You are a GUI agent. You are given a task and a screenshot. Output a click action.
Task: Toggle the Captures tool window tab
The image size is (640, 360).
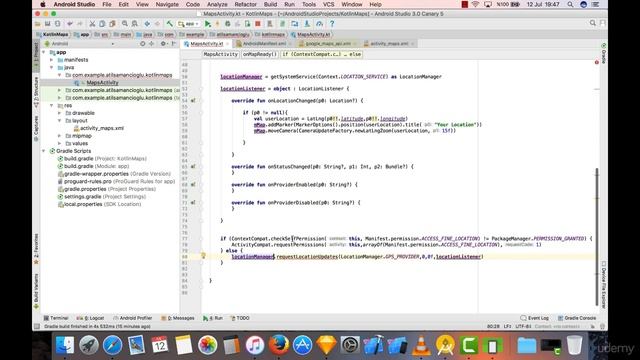click(x=36, y=128)
